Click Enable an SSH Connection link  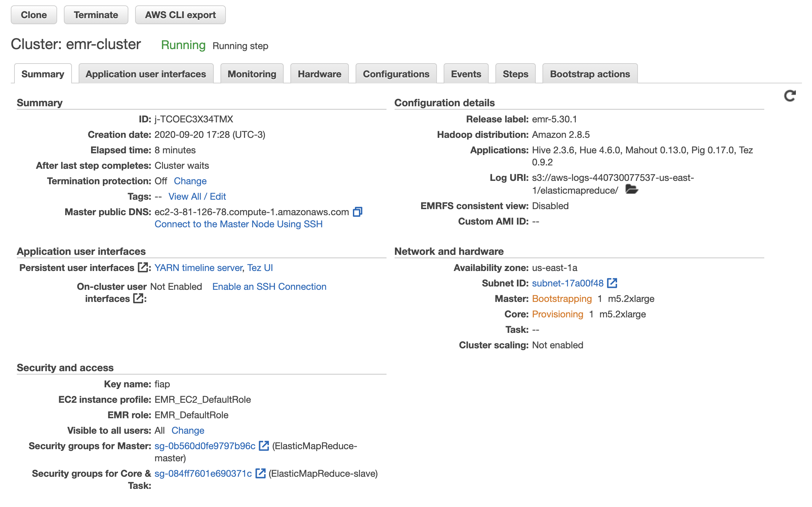pos(269,286)
